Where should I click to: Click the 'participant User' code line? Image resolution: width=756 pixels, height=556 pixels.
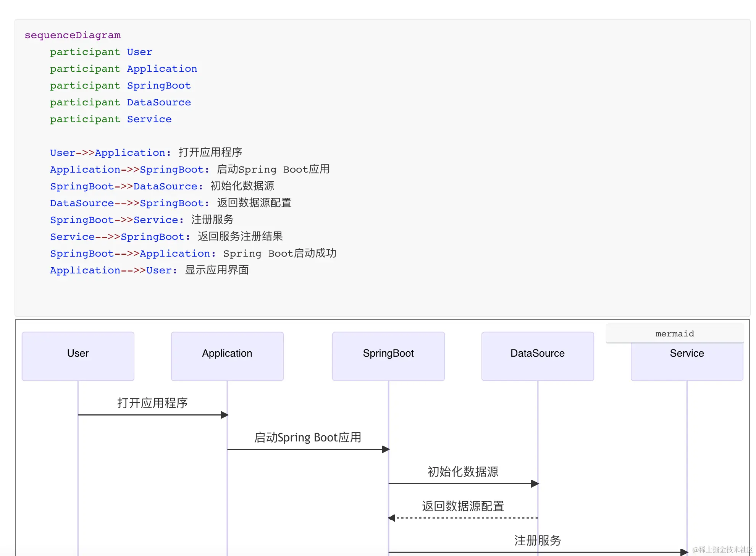click(101, 52)
